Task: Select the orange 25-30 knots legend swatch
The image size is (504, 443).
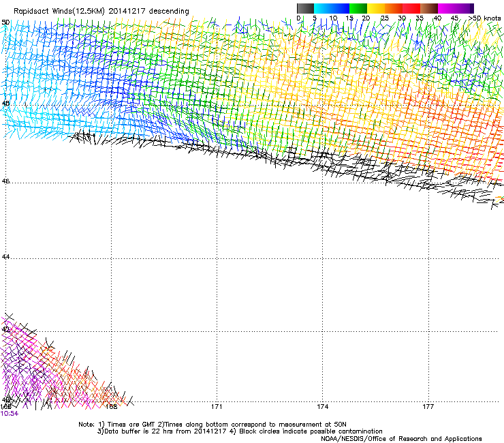Action: [x=394, y=8]
